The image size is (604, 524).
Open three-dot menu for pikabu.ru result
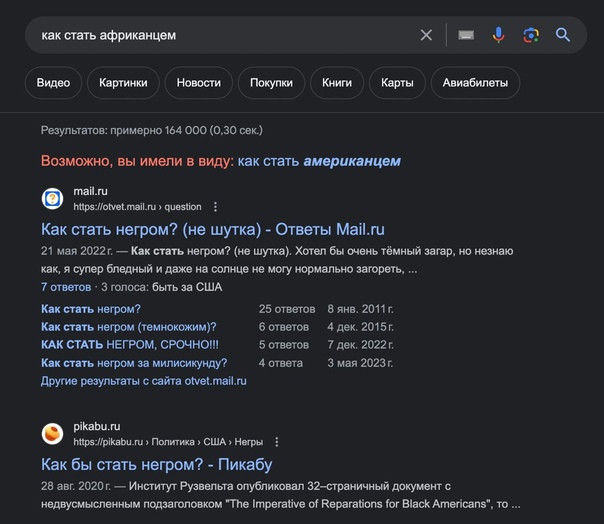277,442
